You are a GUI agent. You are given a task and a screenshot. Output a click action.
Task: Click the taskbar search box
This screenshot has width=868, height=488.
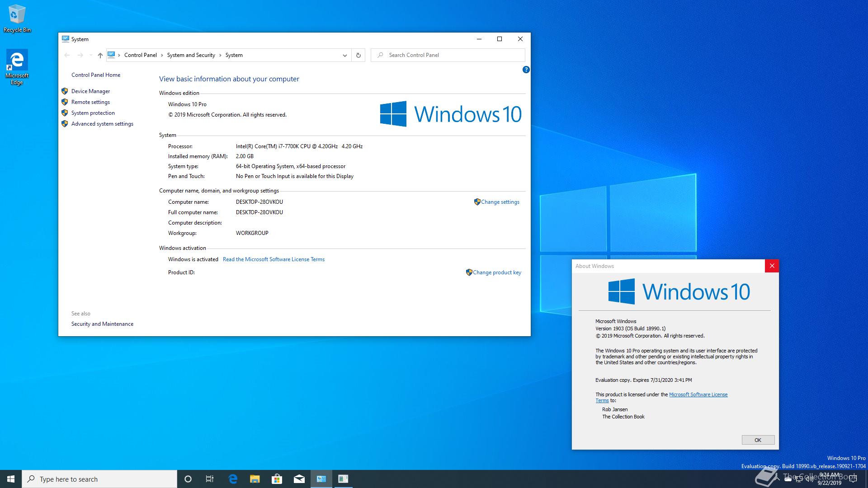pos(99,479)
